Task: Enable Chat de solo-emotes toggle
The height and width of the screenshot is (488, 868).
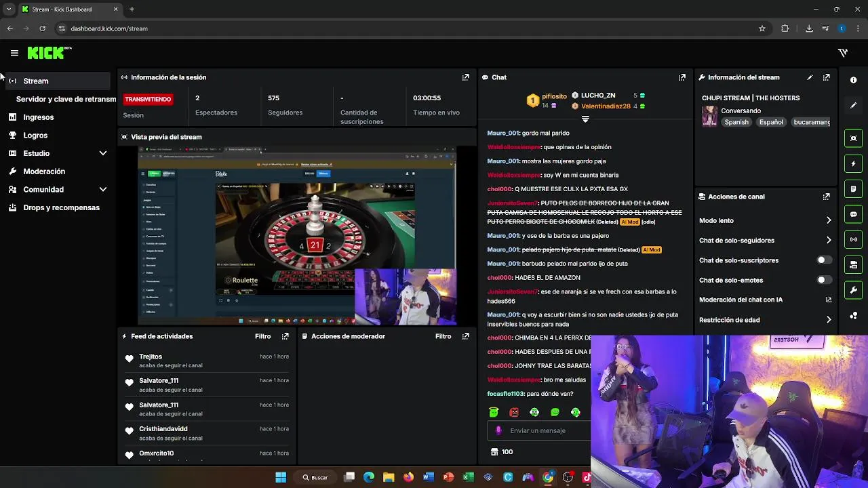Action: pos(824,280)
